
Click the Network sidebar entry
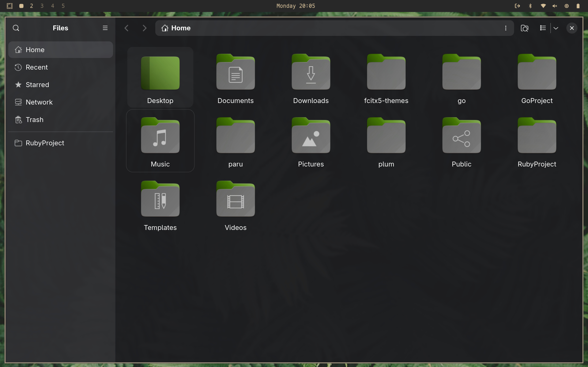coord(39,102)
